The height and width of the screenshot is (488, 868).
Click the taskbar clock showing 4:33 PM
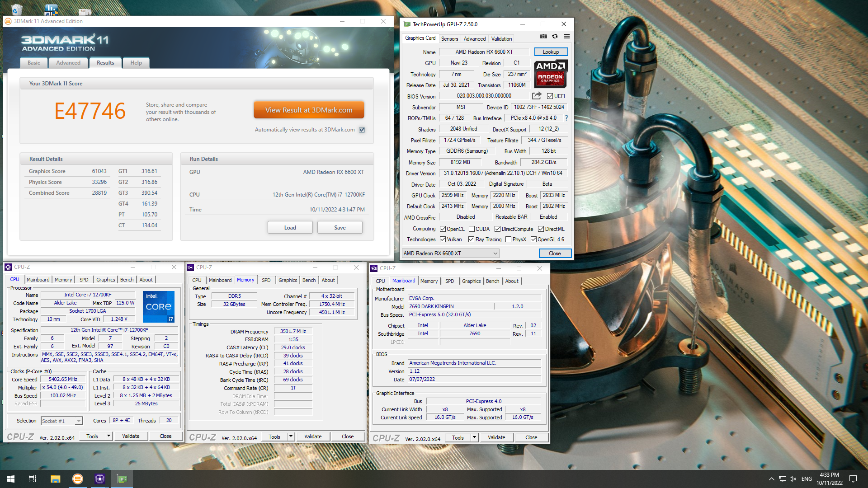[829, 479]
